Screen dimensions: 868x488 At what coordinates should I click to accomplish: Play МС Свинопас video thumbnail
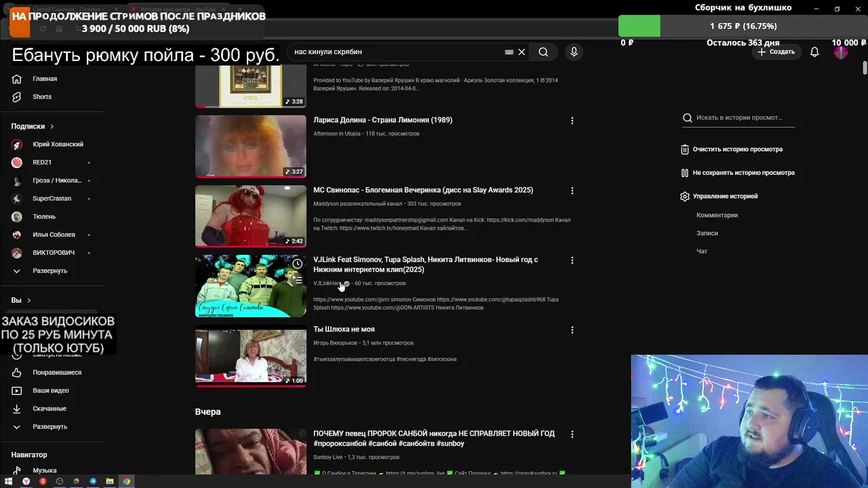click(251, 216)
